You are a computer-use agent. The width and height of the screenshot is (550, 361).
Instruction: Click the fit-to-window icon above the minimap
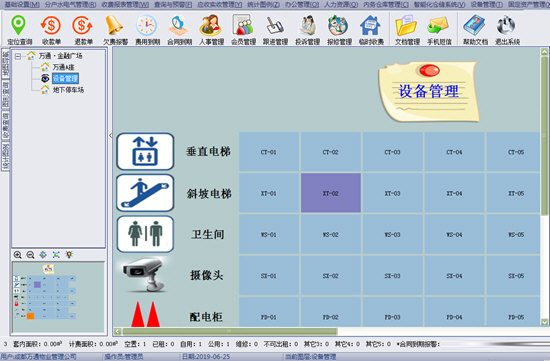tap(56, 255)
